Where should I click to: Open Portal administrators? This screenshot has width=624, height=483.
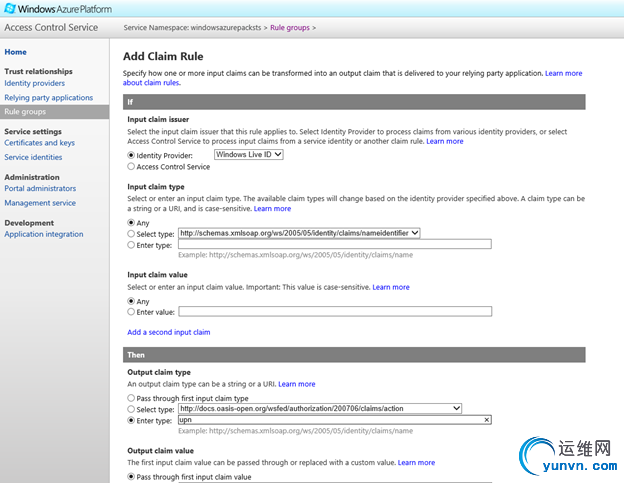(x=40, y=188)
